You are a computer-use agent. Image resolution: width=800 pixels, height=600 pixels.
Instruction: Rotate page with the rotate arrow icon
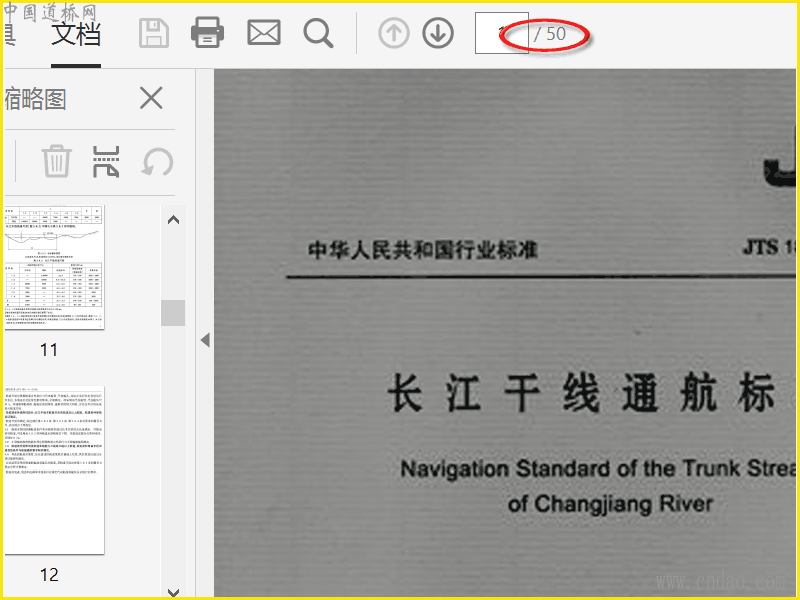pos(157,162)
